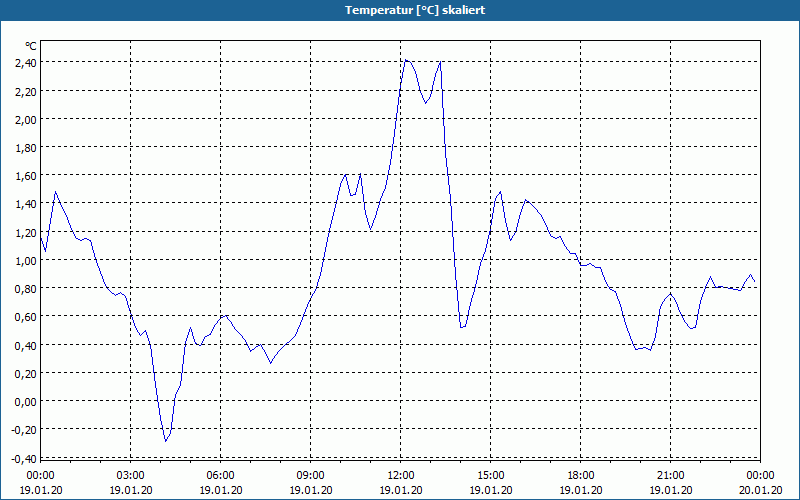800x500 pixels.
Task: Click the 00:00 label under 19.01.20 start
Action: click(x=40, y=476)
